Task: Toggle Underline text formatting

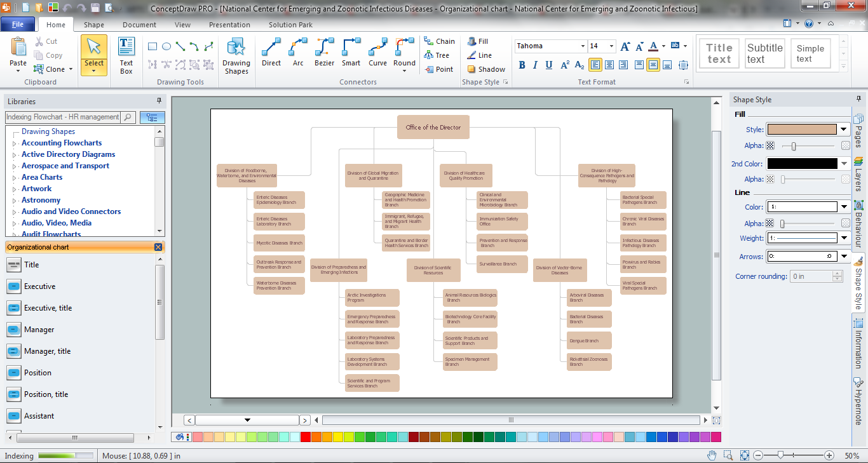Action: pos(548,65)
